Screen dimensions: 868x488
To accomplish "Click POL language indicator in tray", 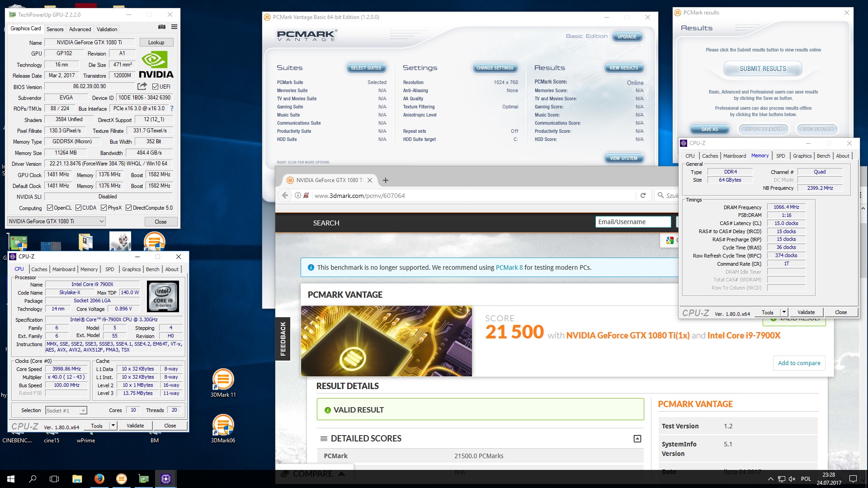I will [x=806, y=479].
